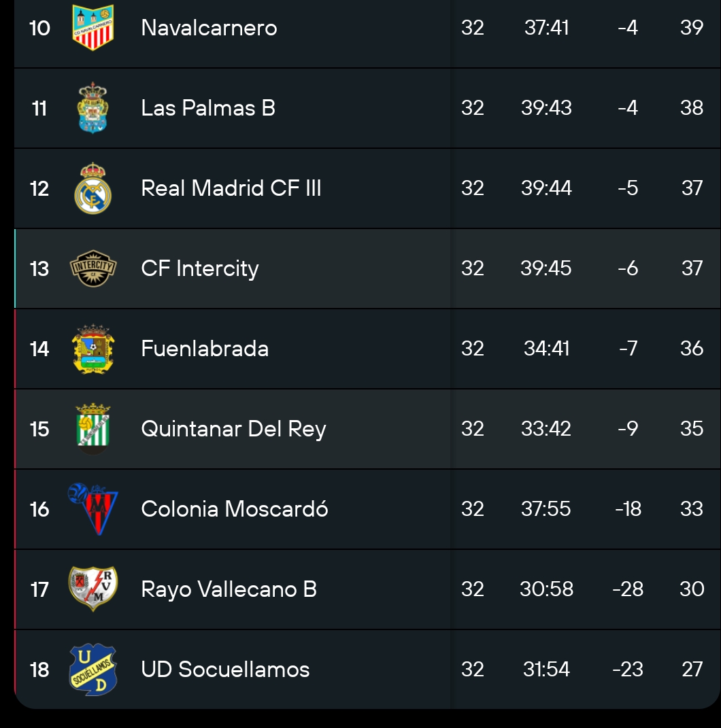Select the 39 points value for Navalcarnero
This screenshot has width=721, height=728.
coord(692,28)
